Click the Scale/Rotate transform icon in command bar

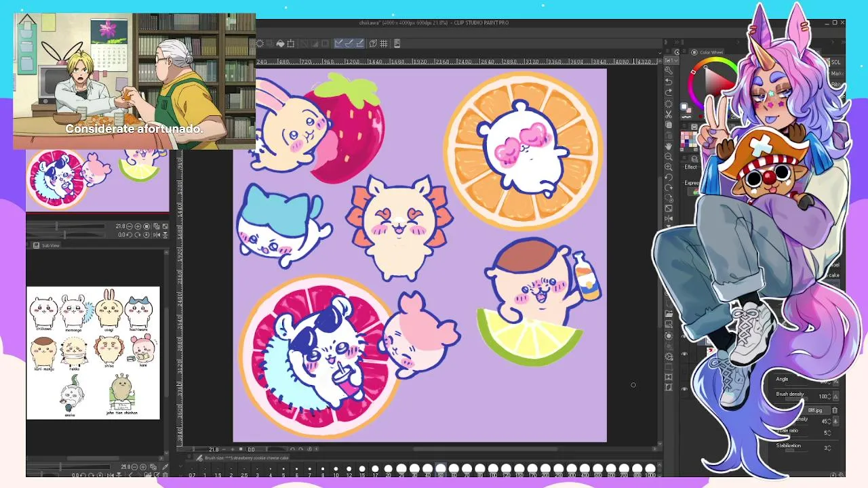click(291, 43)
